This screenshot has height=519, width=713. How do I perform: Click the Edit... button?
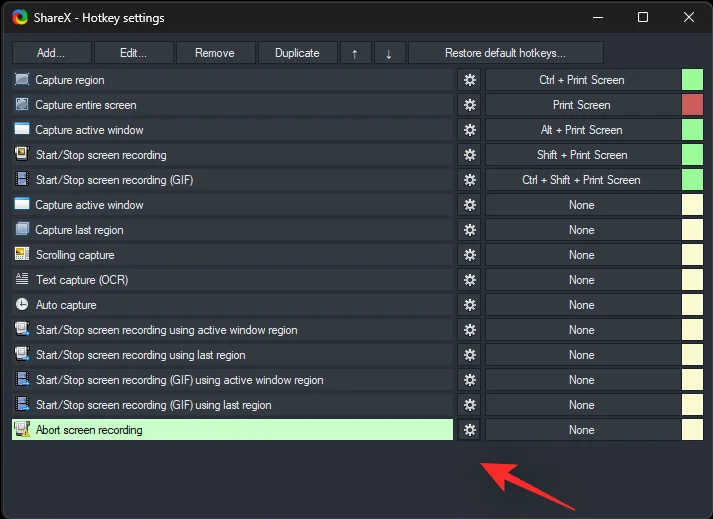[133, 53]
